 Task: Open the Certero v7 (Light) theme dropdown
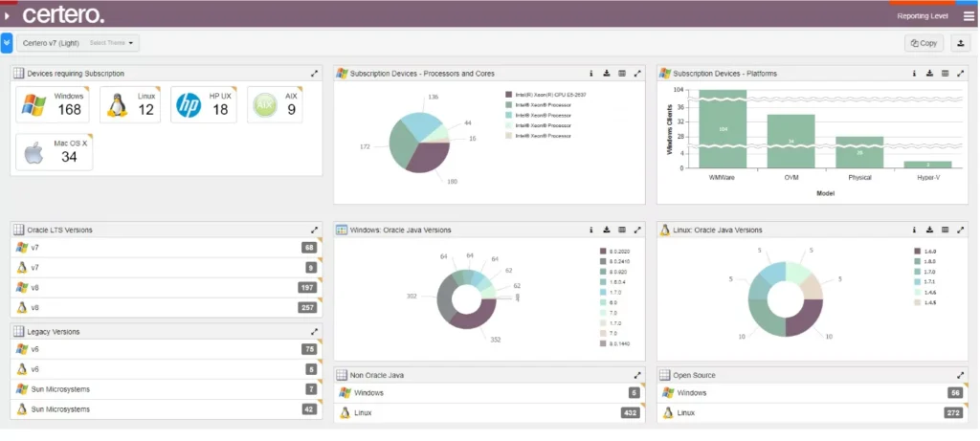pyautogui.click(x=78, y=43)
